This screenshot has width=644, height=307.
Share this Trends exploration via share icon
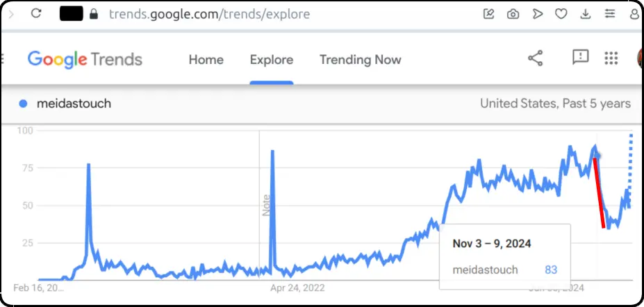(535, 58)
